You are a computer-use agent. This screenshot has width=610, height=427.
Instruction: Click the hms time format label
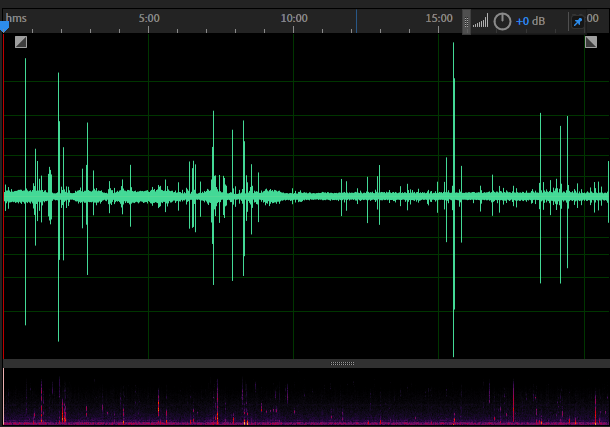(x=16, y=18)
